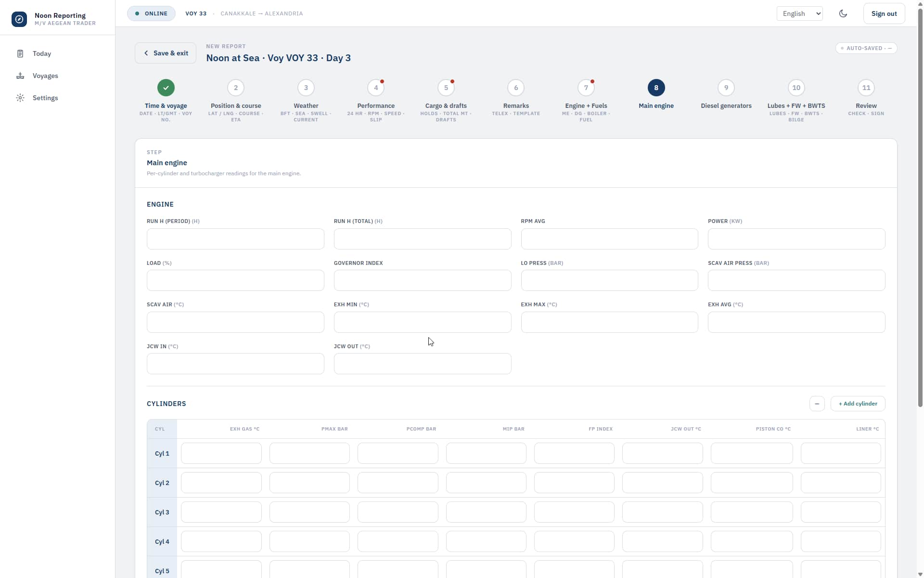Go to step 4 Performance circle
This screenshot has height=578, width=924.
[x=376, y=88]
